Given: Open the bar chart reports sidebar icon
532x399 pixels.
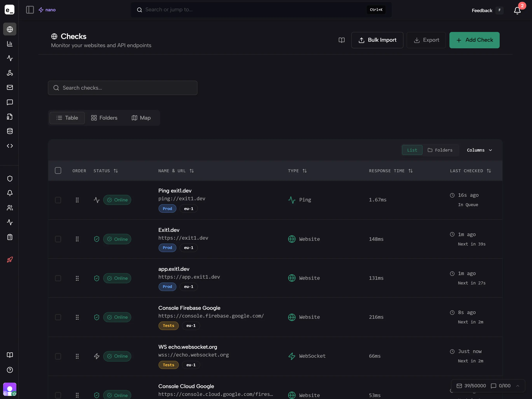Looking at the screenshot, I should 10,44.
